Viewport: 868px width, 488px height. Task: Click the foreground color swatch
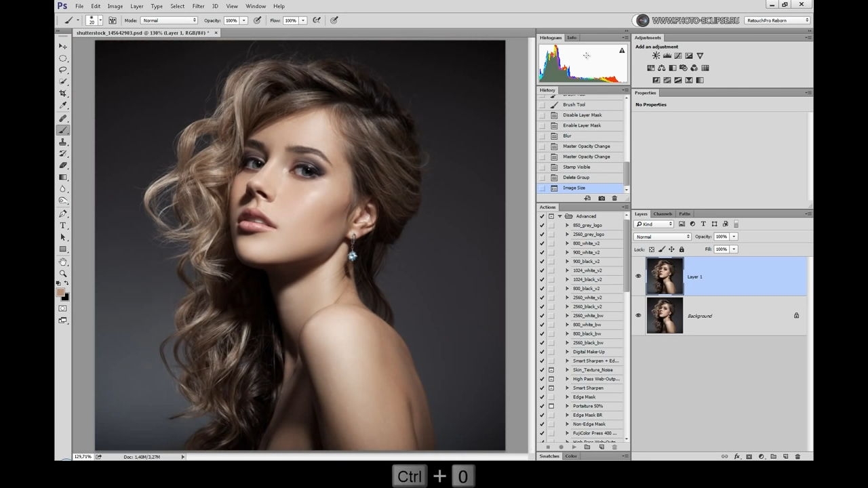pyautogui.click(x=60, y=292)
